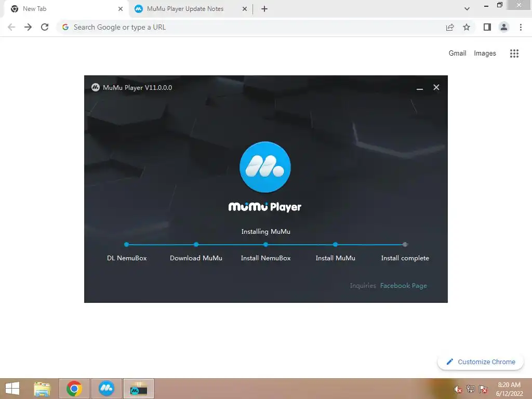
Task: Click 'MuMu Player V11.0.0.0' title text
Action: (137, 87)
